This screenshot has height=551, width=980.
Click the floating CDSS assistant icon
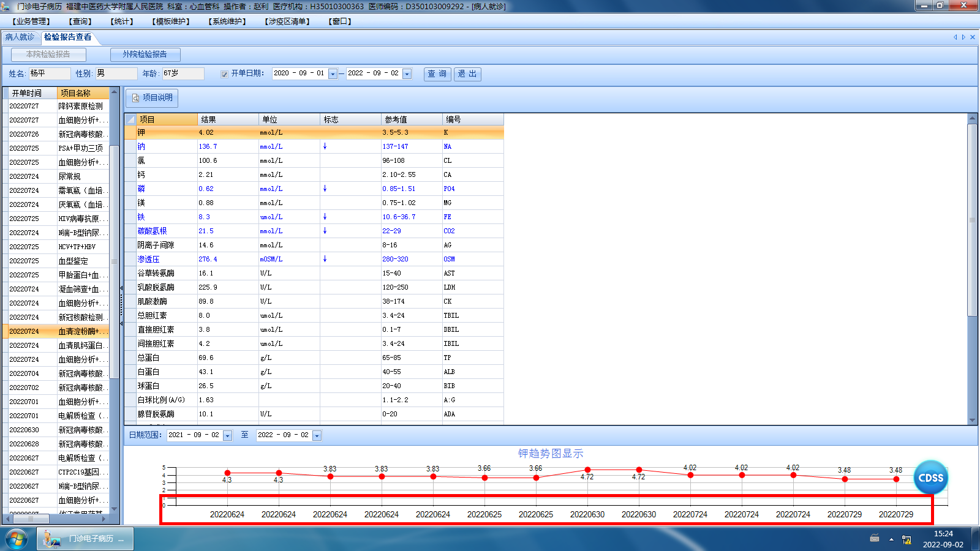pyautogui.click(x=930, y=478)
